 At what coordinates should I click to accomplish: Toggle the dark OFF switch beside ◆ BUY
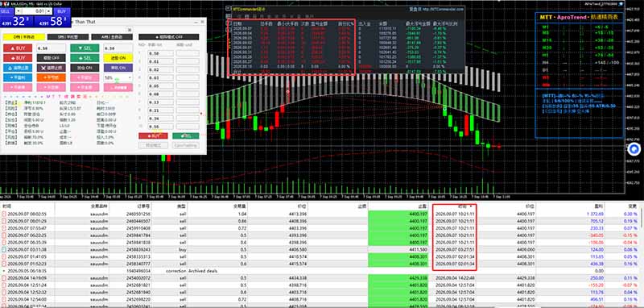click(52, 58)
